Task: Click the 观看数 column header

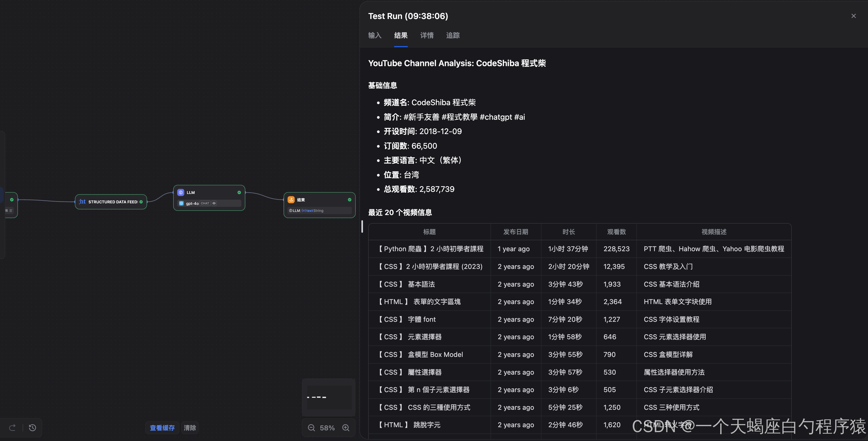Action: [616, 232]
